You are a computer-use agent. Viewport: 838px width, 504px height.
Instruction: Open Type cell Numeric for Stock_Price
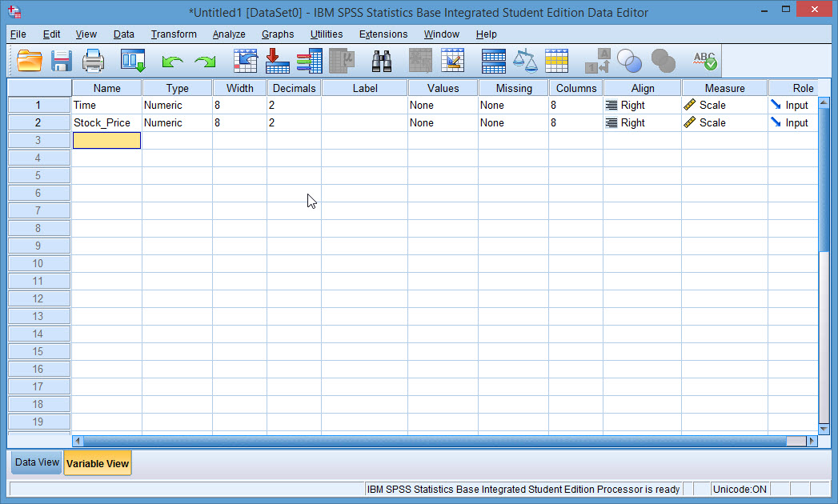[x=178, y=123]
